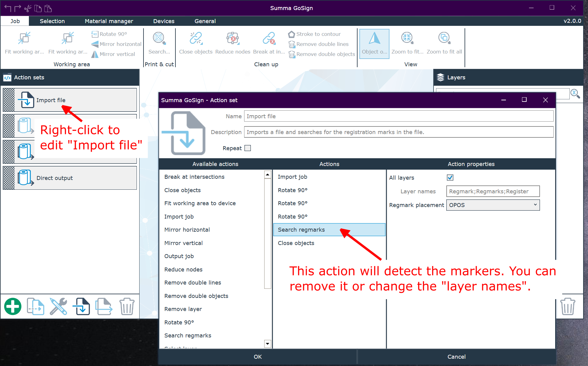Click the Name input field
The height and width of the screenshot is (366, 588).
399,116
